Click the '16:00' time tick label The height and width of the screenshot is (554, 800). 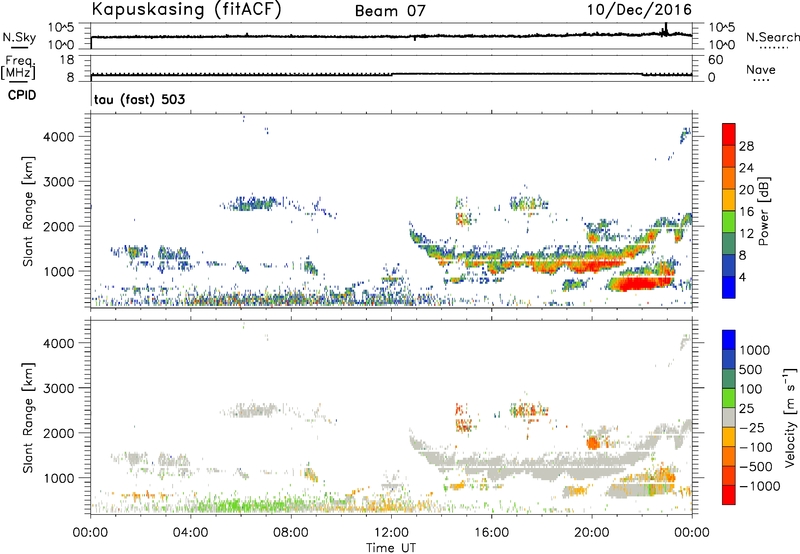[x=491, y=533]
